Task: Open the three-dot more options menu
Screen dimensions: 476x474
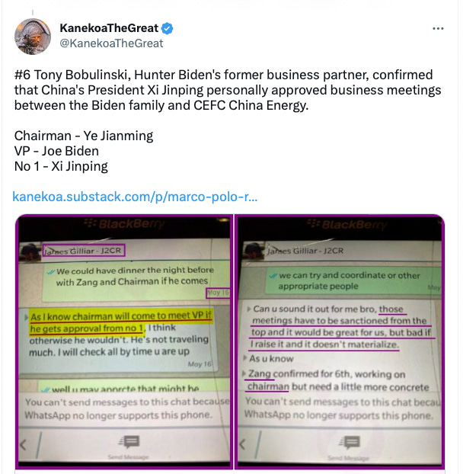Action: [x=438, y=28]
